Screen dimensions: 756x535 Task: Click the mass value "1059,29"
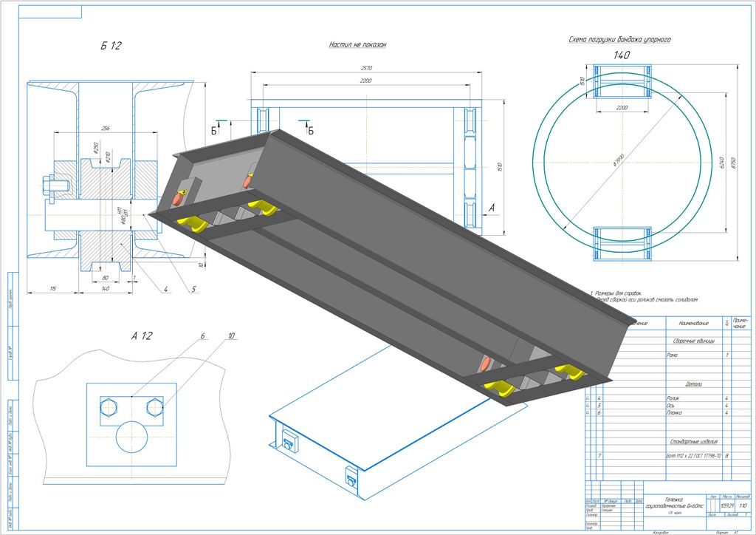click(x=726, y=505)
